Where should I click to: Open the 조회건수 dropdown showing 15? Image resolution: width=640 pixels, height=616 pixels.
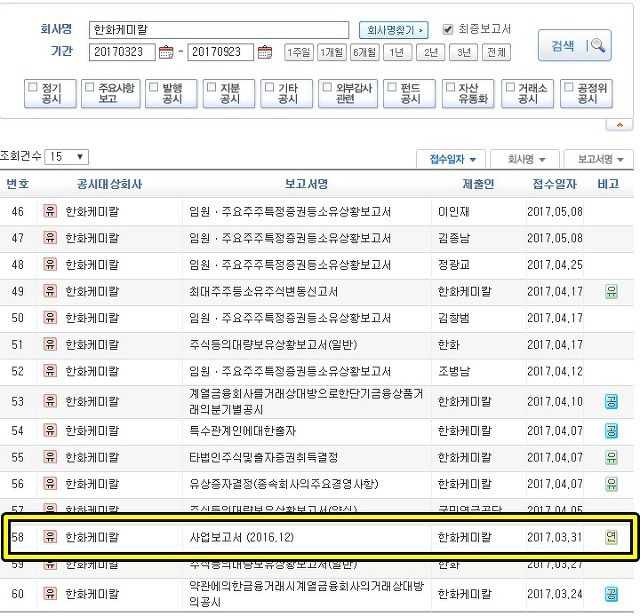[x=66, y=157]
